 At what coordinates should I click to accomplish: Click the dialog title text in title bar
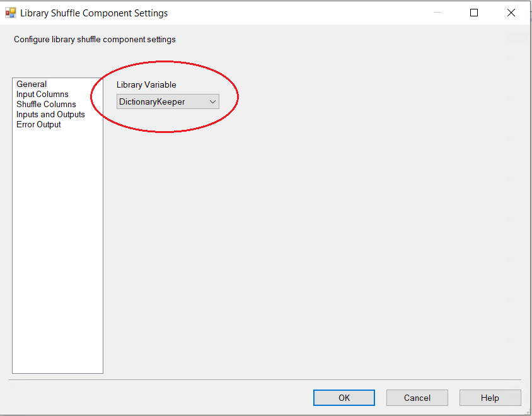coord(94,13)
